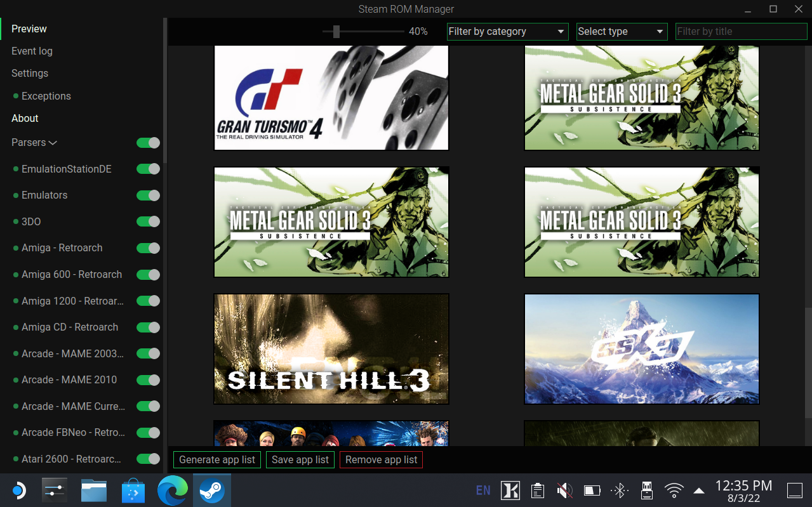Click the show desktop icon
Viewport: 812px width, 507px height.
pos(795,490)
